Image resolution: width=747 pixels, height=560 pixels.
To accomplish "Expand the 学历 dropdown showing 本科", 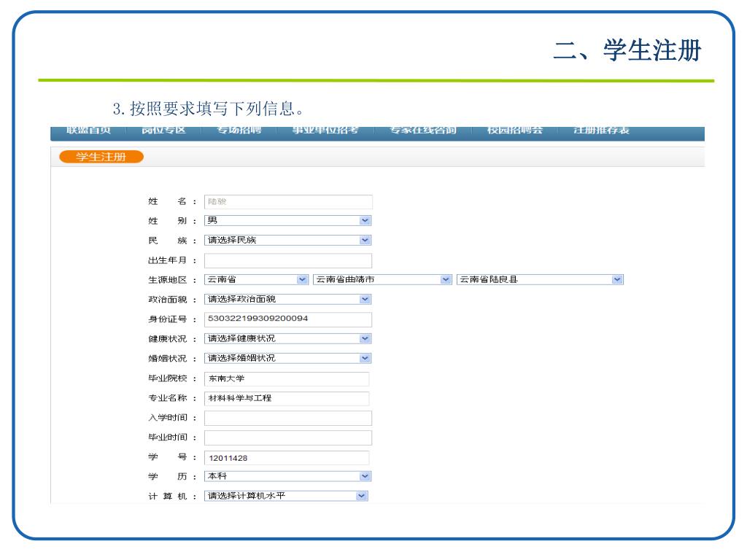I will pos(287,476).
